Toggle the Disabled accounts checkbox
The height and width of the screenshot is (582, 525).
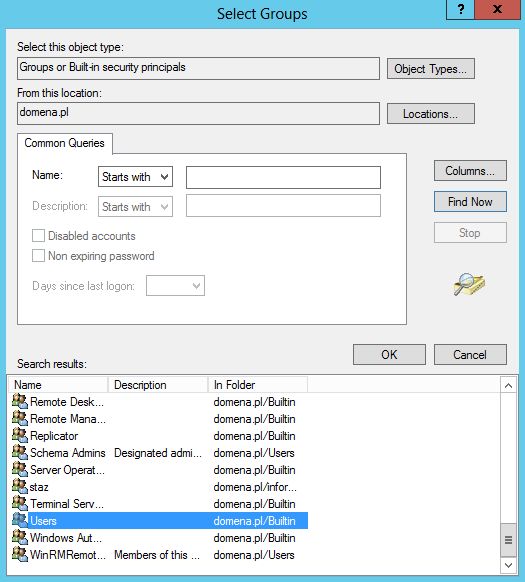click(38, 236)
